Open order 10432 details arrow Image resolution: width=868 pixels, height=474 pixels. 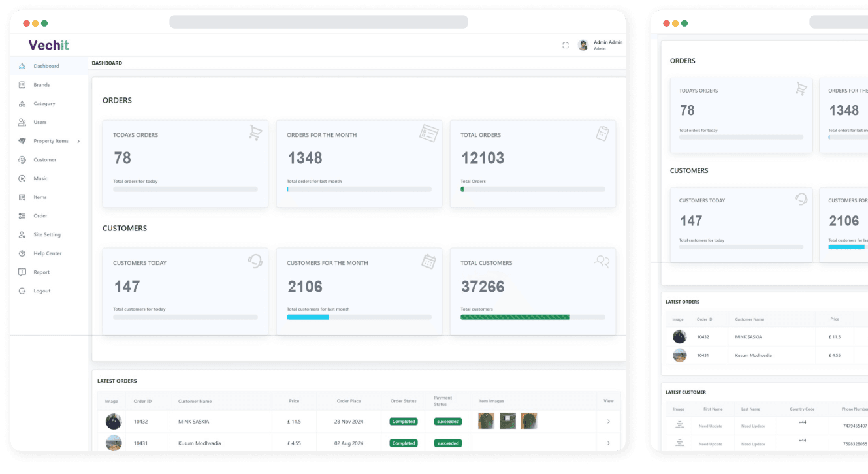(x=608, y=422)
